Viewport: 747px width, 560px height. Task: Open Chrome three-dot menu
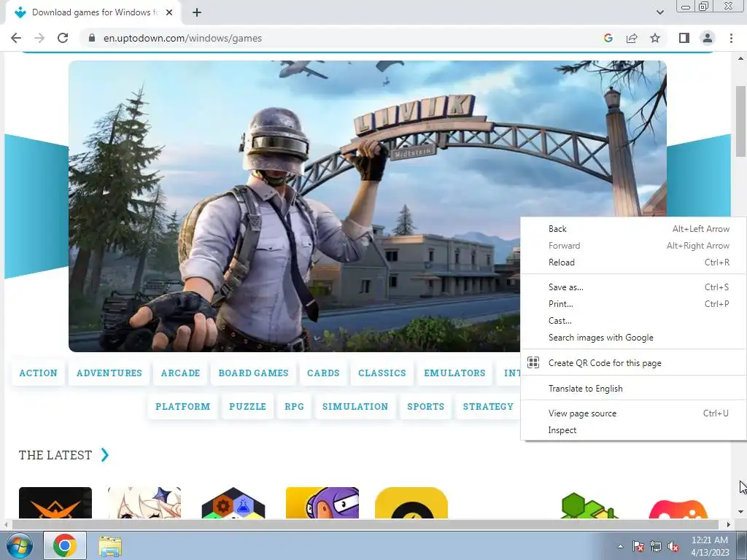click(731, 38)
